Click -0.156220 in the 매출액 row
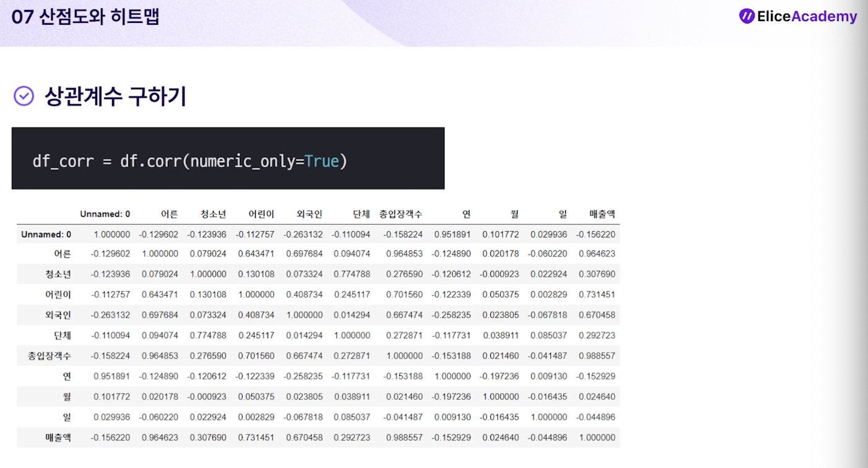The image size is (868, 468). click(110, 438)
